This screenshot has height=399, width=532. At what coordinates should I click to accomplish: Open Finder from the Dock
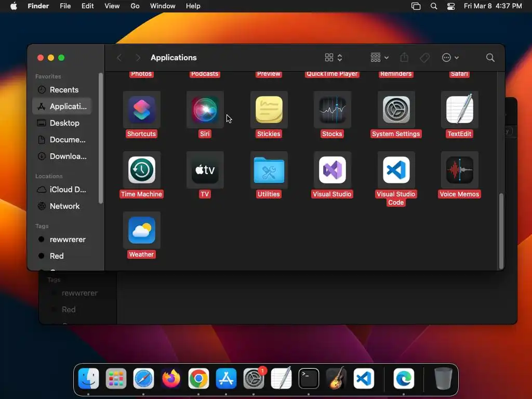[x=88, y=378]
